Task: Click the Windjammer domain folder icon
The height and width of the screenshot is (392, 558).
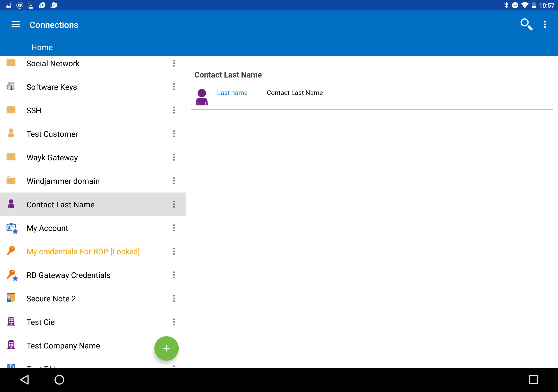Action: (11, 181)
